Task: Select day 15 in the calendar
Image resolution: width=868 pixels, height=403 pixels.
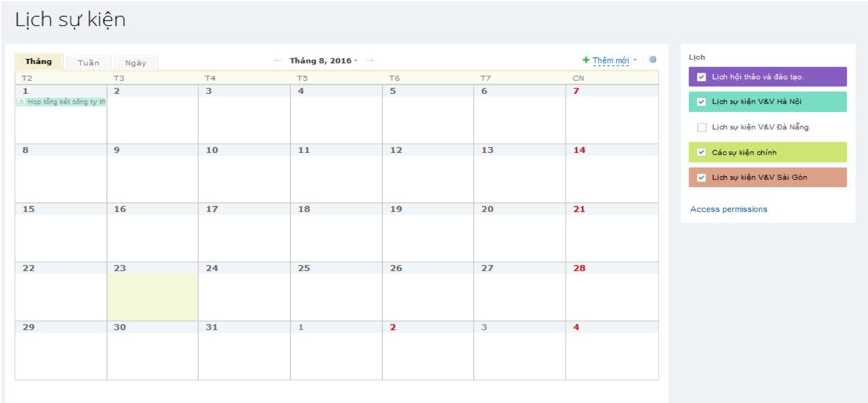Action: pos(61,233)
